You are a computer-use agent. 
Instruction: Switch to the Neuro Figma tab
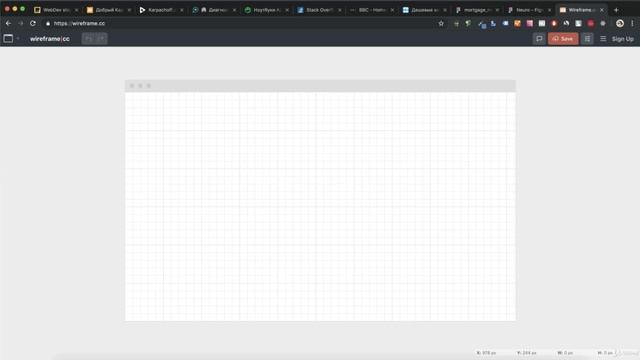pos(529,10)
